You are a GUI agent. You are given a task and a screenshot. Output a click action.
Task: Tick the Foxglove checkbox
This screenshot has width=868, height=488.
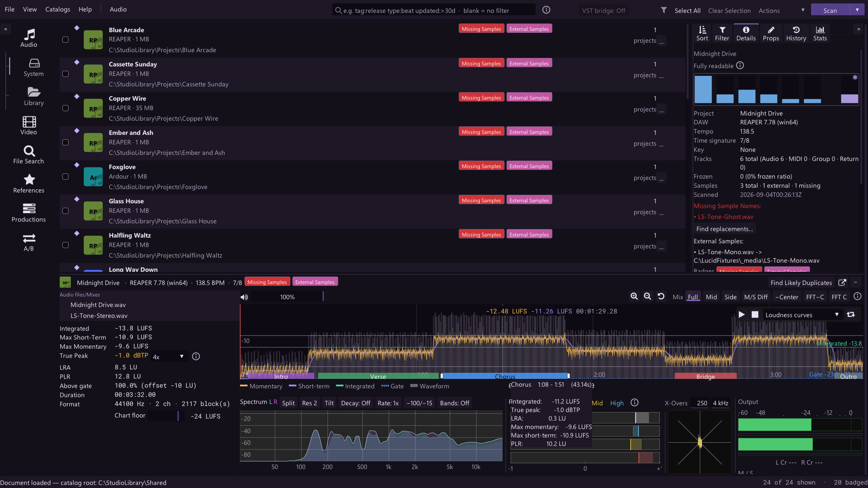(65, 177)
